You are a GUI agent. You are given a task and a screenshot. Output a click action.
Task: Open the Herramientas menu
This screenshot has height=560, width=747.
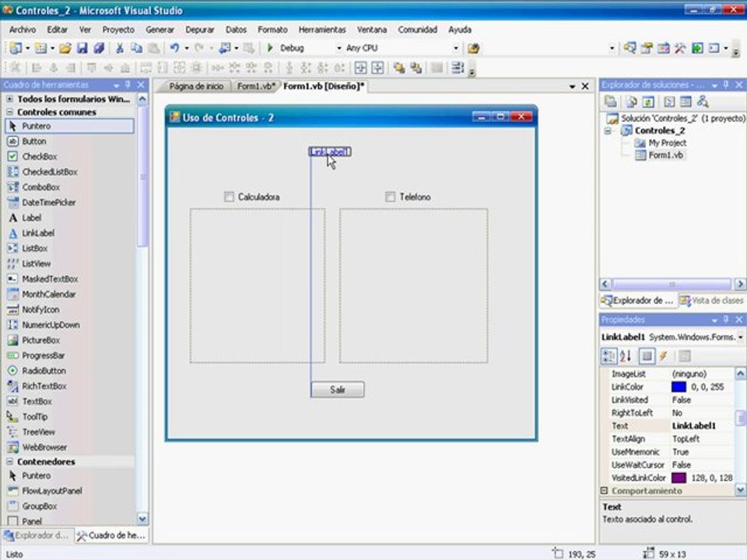coord(322,30)
